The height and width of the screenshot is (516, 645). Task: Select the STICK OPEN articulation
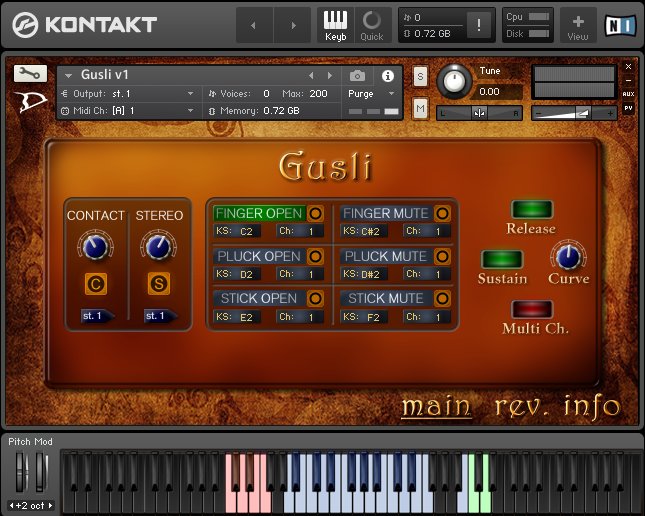260,298
